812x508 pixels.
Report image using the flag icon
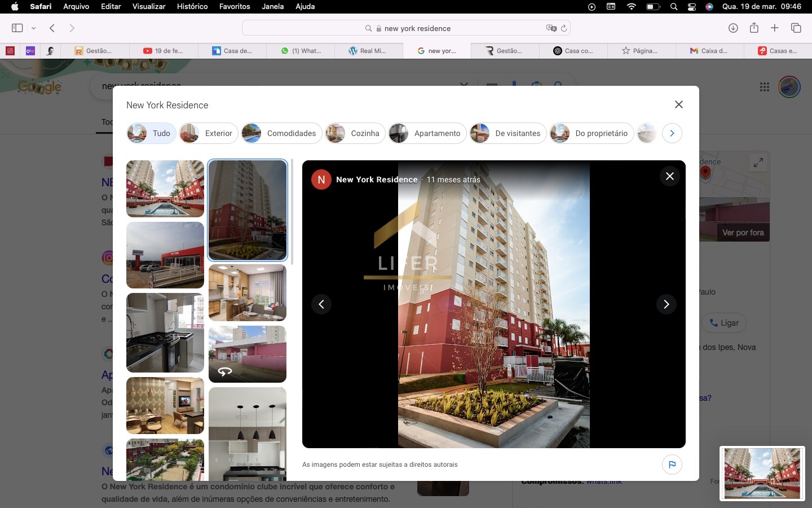pyautogui.click(x=672, y=465)
